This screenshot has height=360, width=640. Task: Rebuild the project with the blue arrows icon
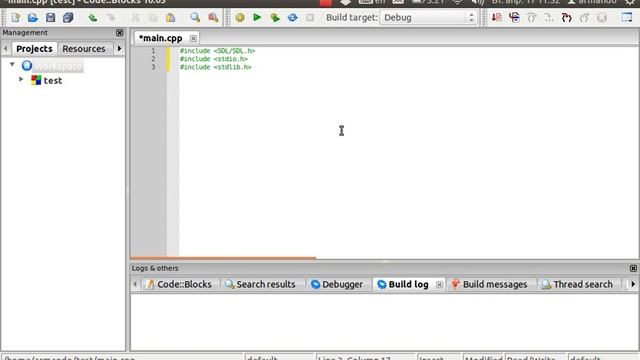(292, 18)
